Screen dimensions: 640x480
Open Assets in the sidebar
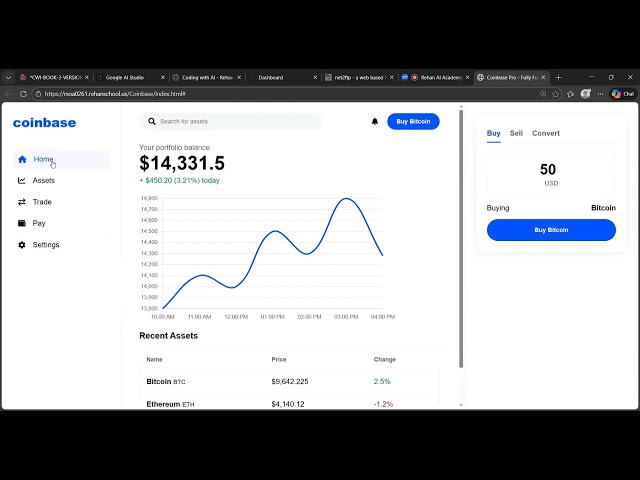[x=61, y=180]
